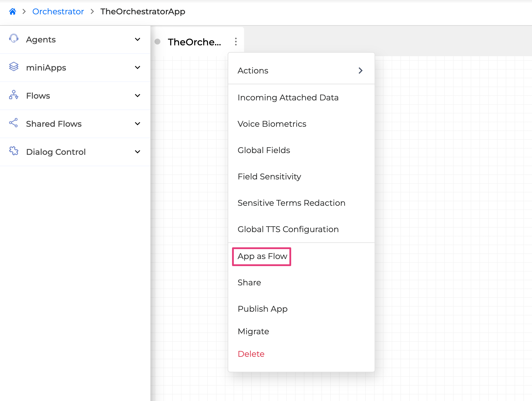Open the Actions submenu
Viewport: 532px width, 401px height.
click(301, 71)
